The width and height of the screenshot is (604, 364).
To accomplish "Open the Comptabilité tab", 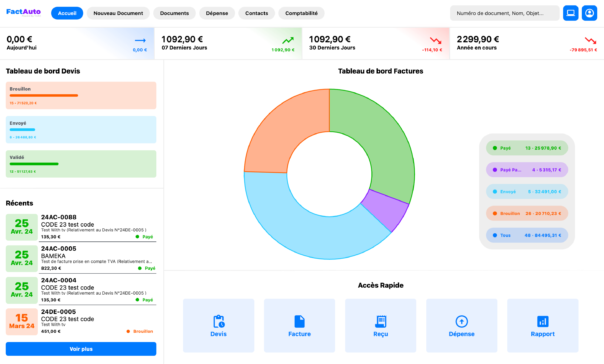I will 301,13.
